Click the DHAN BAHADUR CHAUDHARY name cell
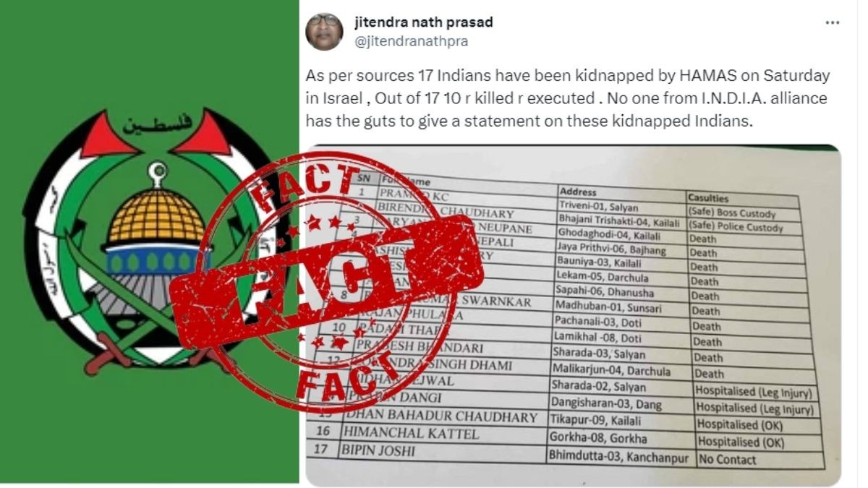 (441, 417)
